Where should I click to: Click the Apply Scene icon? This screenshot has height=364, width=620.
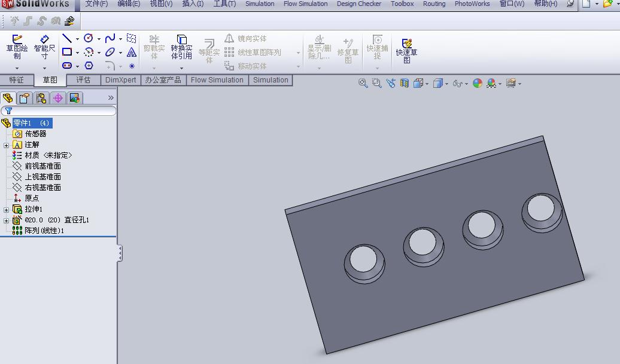coord(491,83)
